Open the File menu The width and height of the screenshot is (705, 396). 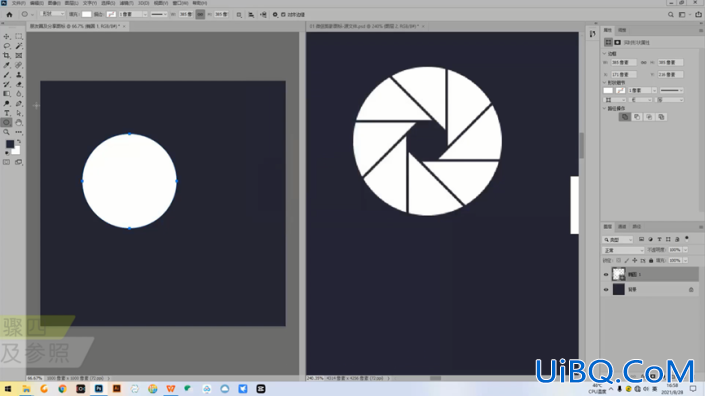click(18, 3)
